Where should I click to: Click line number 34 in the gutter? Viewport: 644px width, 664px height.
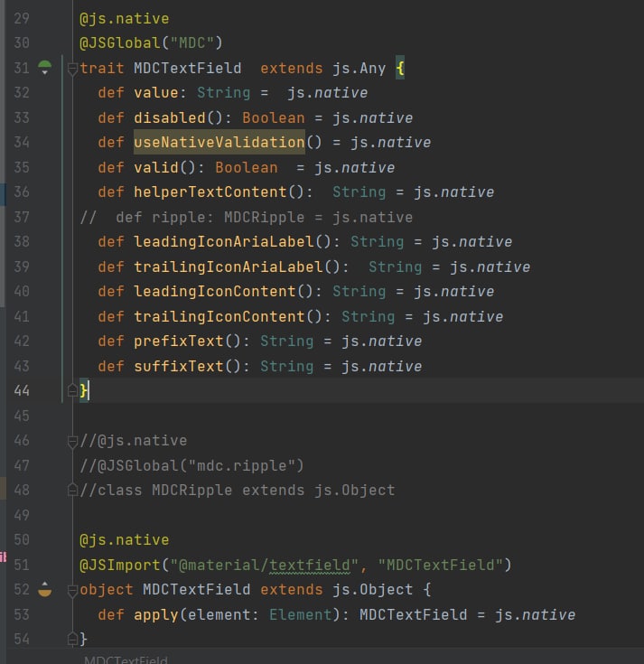coord(22,143)
